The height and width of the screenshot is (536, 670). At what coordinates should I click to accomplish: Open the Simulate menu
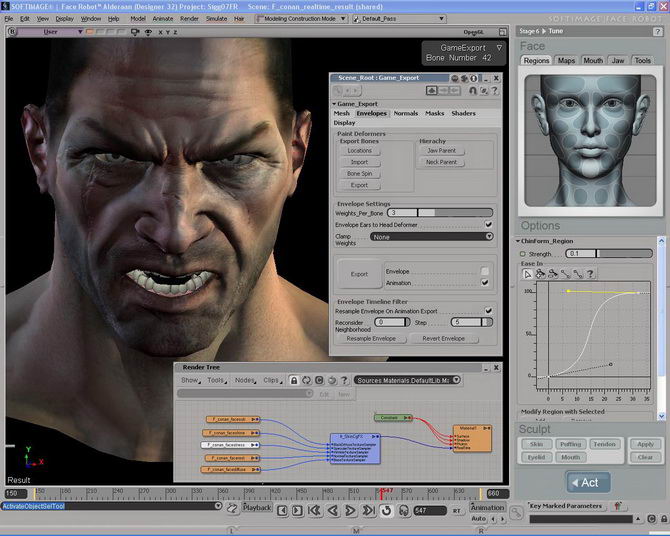pyautogui.click(x=217, y=19)
